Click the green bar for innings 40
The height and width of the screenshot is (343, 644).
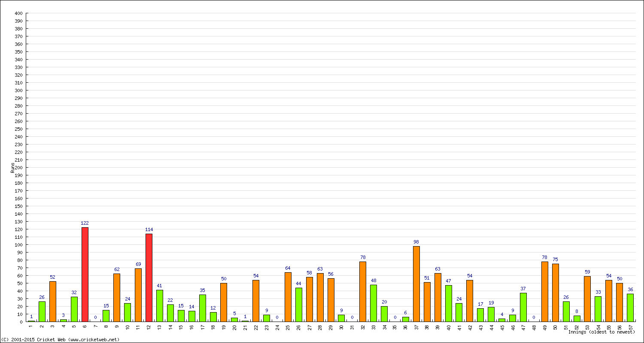point(449,304)
